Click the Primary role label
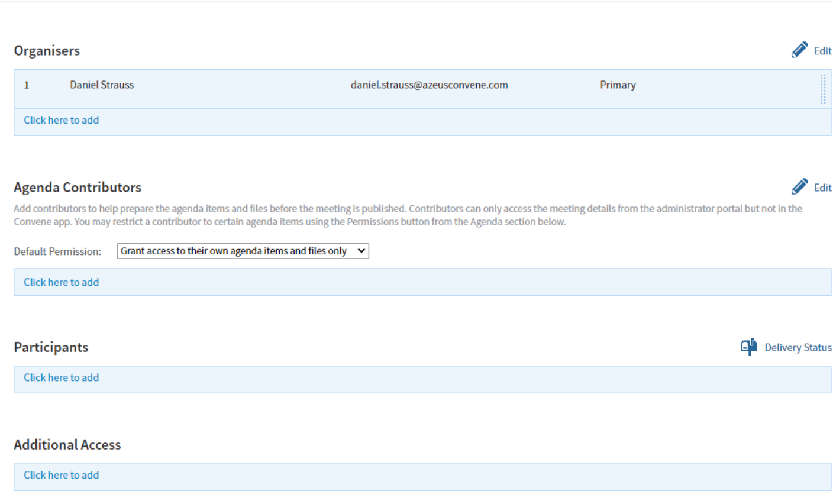This screenshot has width=833, height=504. pos(618,85)
